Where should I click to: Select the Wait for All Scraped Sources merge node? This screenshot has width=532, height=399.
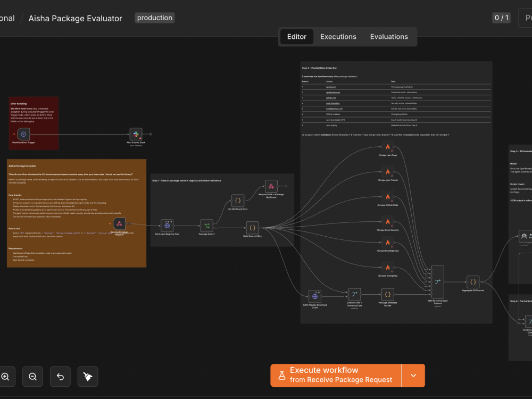(x=438, y=281)
